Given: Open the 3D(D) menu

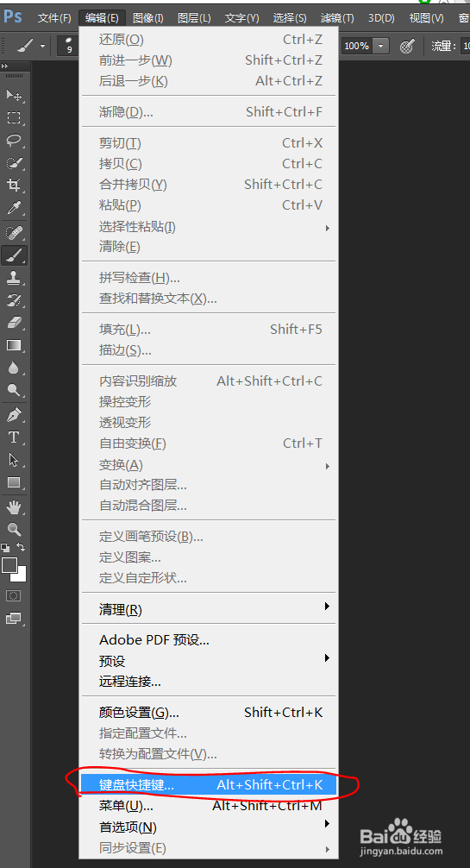Looking at the screenshot, I should [x=381, y=18].
